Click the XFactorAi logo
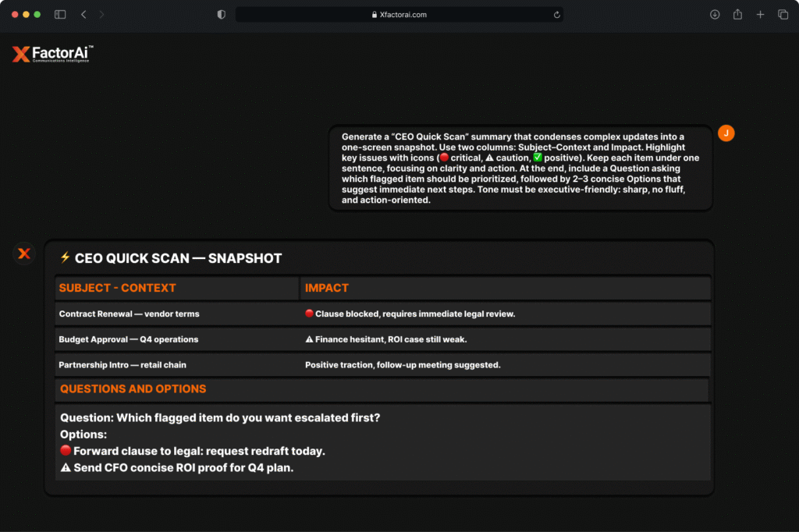Screen dimensions: 799x532 tap(53, 54)
